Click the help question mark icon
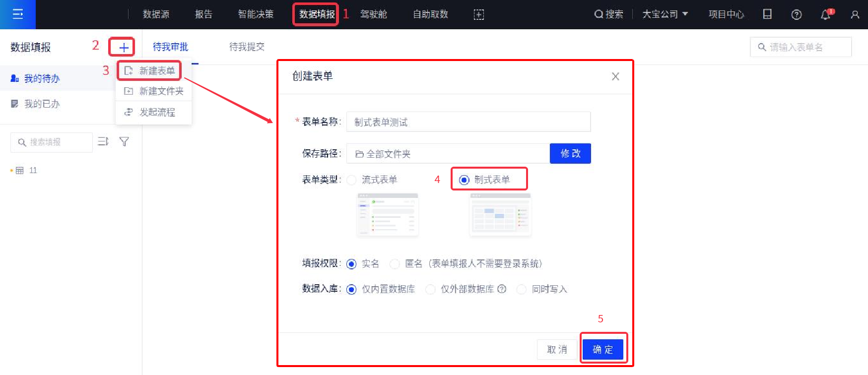The image size is (868, 375). pos(796,15)
